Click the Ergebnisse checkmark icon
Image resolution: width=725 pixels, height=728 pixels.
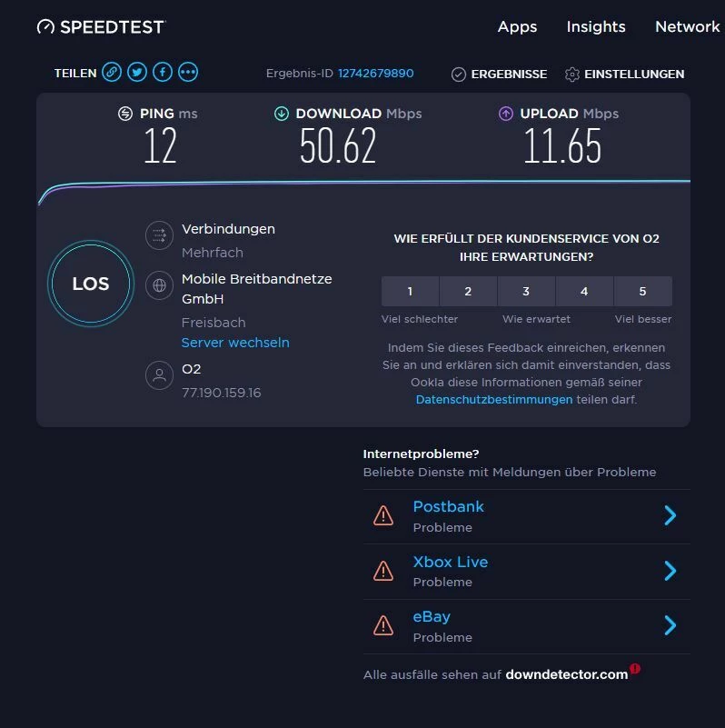point(459,75)
